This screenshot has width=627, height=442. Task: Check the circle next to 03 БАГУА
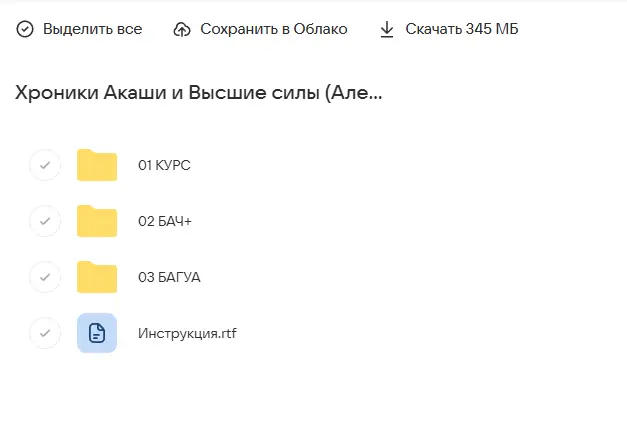coord(45,277)
